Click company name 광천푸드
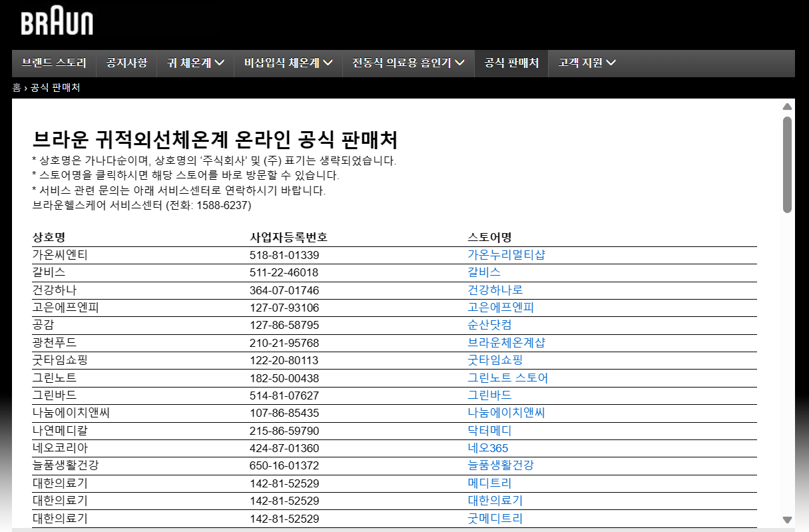809x532 pixels. pos(55,343)
